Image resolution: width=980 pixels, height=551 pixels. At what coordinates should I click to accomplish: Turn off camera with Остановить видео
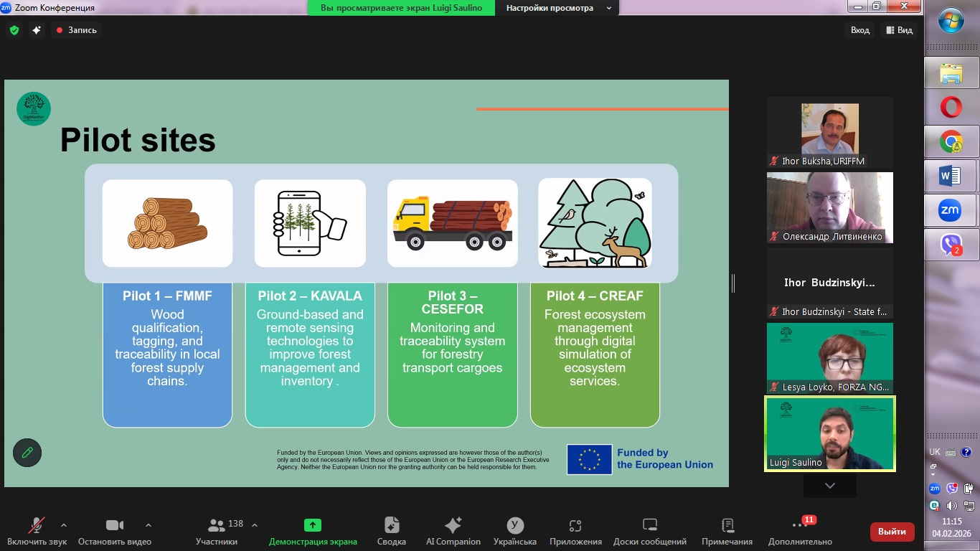114,531
